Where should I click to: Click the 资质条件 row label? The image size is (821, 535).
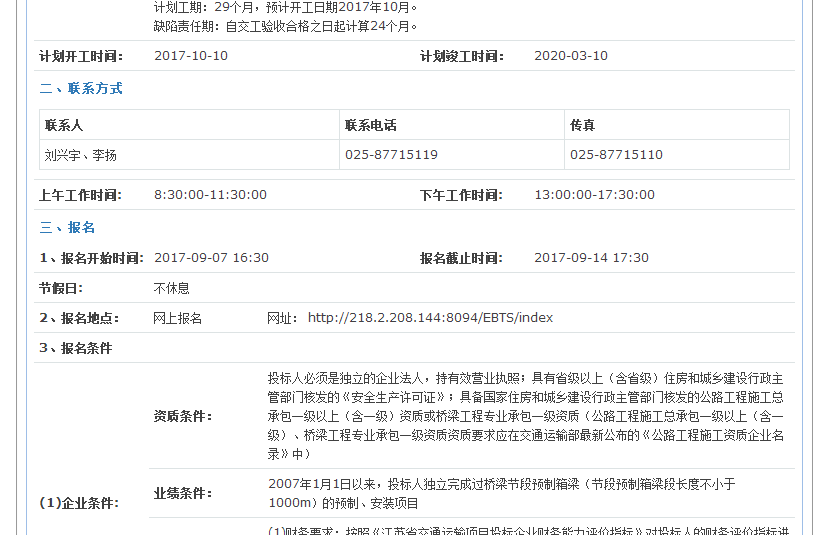(x=182, y=416)
